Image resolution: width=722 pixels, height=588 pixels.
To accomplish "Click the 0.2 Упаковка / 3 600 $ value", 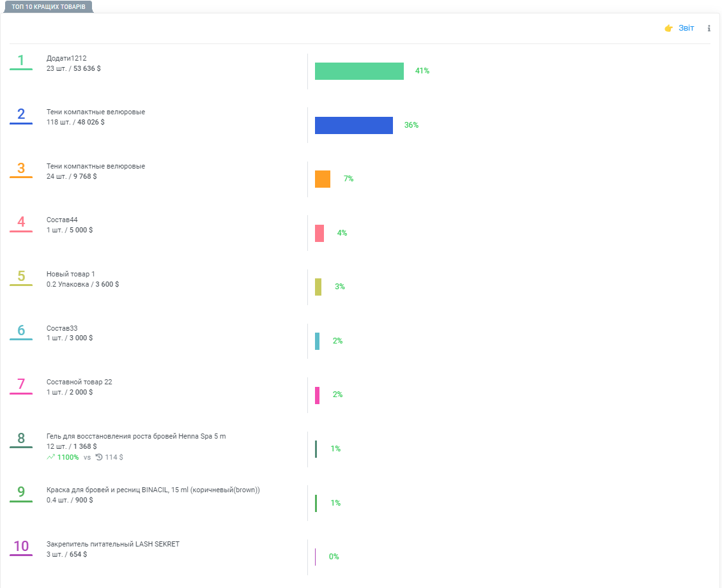I will pos(83,284).
